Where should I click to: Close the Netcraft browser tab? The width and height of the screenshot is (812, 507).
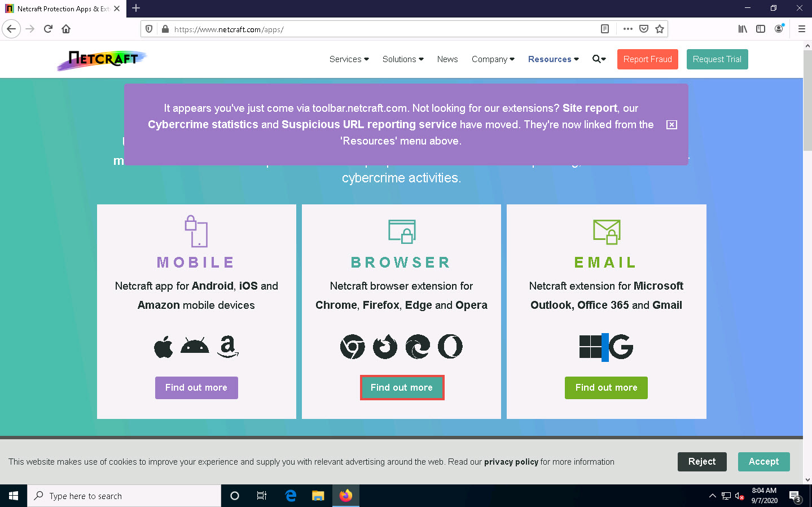[117, 8]
